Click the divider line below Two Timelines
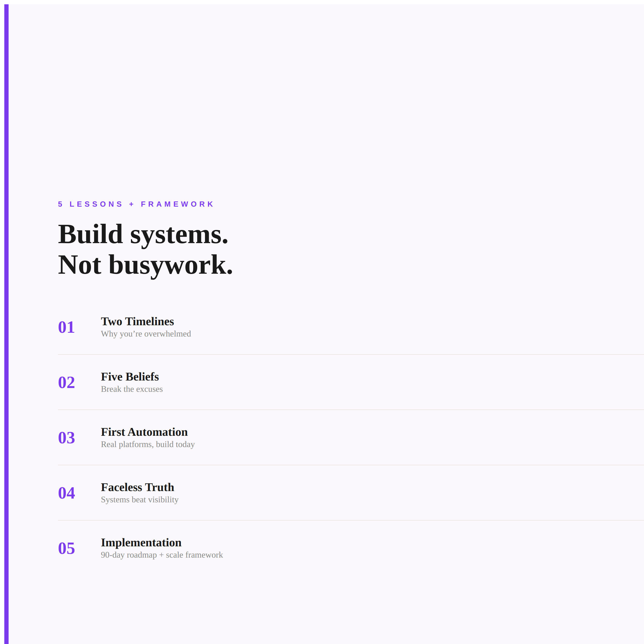644x644 pixels. [350, 354]
